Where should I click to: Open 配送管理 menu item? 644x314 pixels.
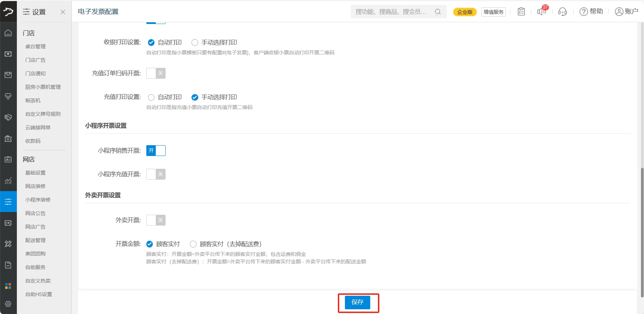35,240
